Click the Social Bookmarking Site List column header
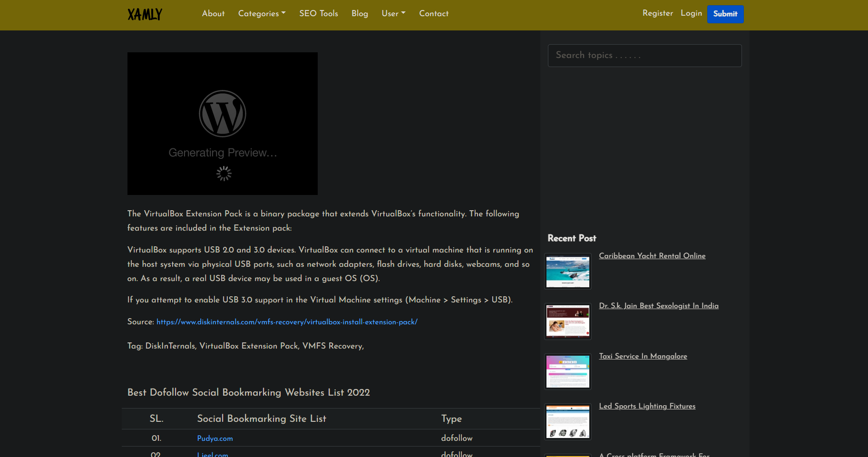 (x=262, y=418)
